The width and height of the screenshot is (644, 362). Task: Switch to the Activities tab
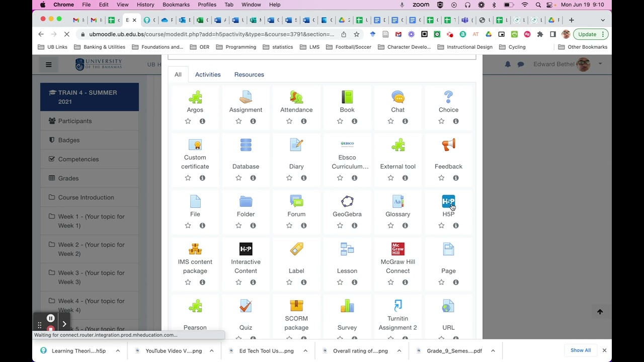(x=208, y=74)
